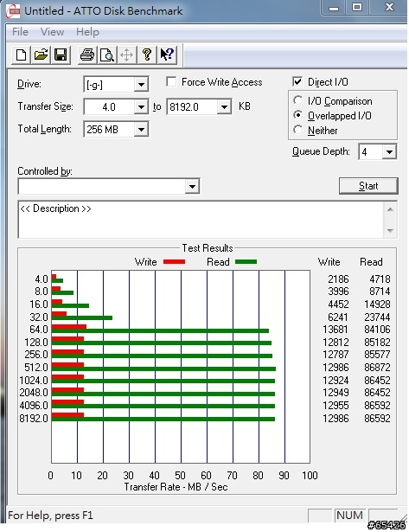Click the ATTO application icon in title bar
Viewport: 409px width, 532px height.
(14, 11)
